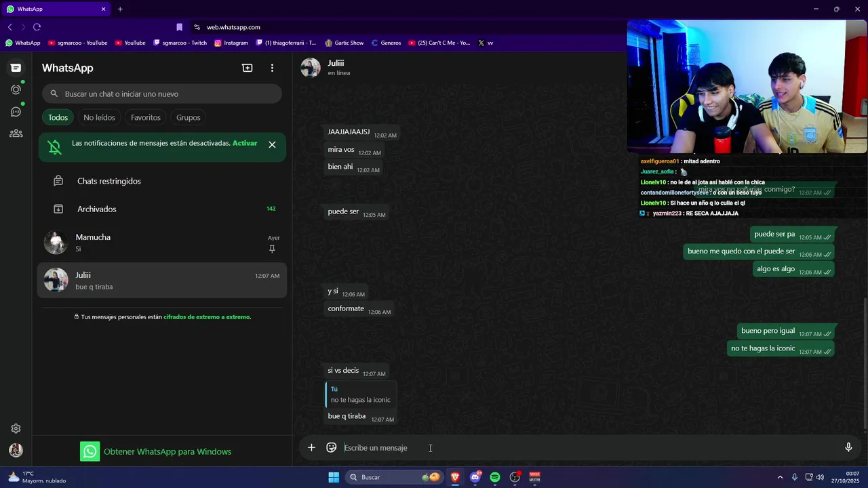Open the Archivados chats
Viewport: 868px width, 488px height.
click(162, 209)
